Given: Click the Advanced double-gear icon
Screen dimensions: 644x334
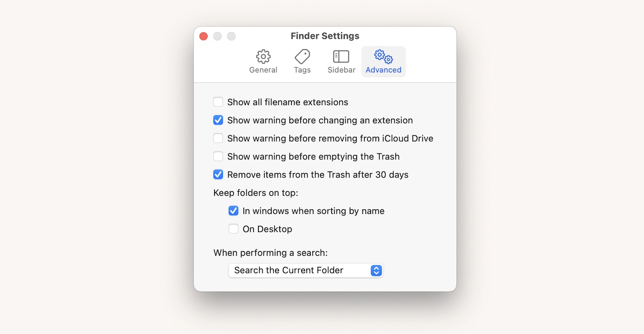Looking at the screenshot, I should (384, 57).
